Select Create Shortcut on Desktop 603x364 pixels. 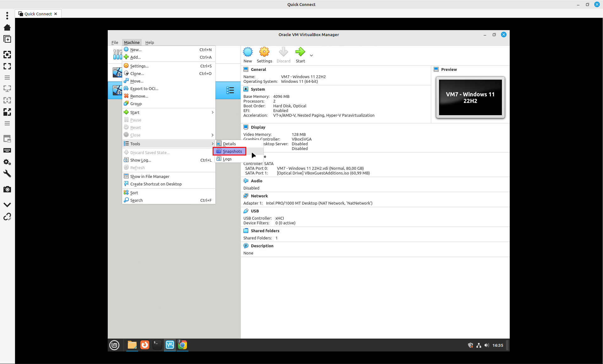[x=169, y=184]
